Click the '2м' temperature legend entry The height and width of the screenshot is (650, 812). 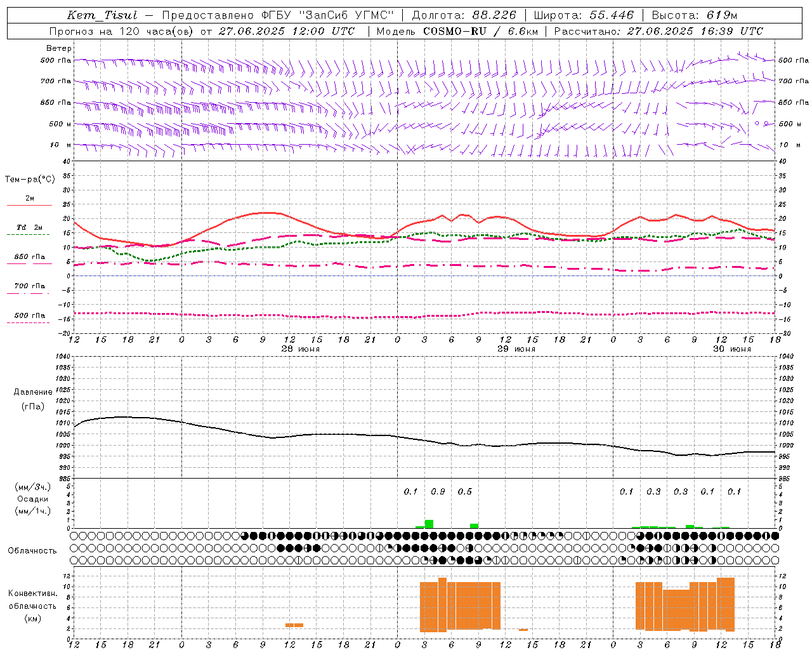coord(30,199)
